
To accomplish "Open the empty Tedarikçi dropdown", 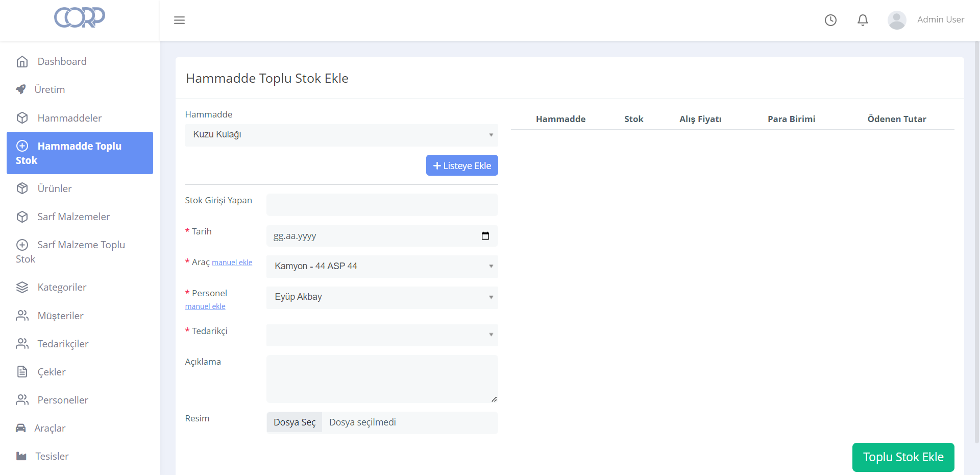I will click(382, 335).
